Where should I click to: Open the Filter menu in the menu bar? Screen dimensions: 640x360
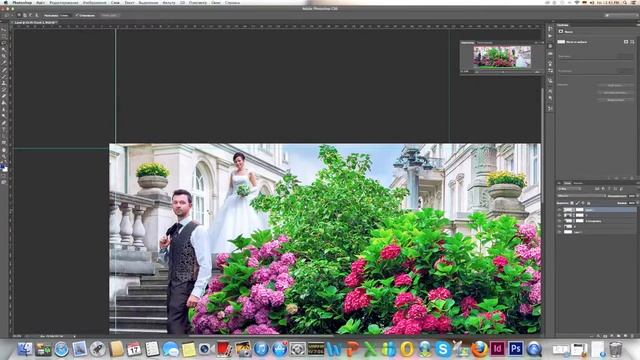click(x=169, y=2)
